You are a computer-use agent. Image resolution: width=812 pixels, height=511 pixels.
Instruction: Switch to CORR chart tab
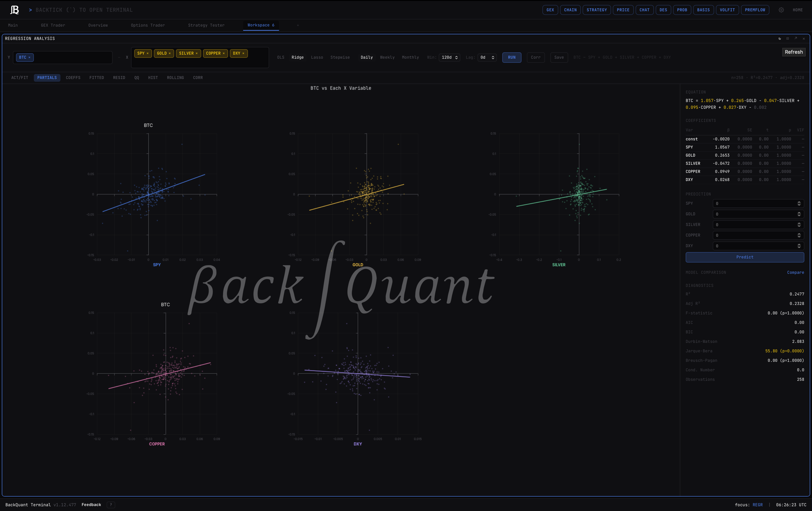pos(198,78)
